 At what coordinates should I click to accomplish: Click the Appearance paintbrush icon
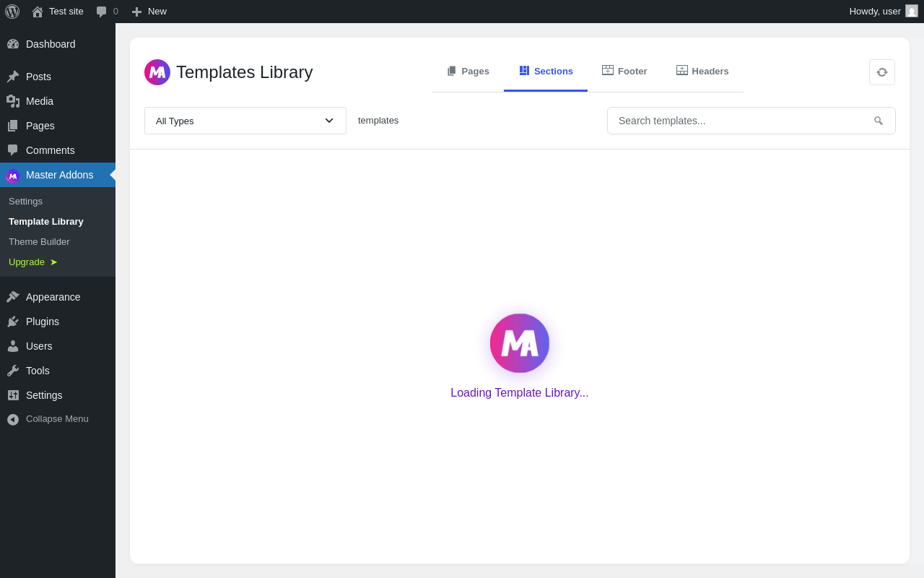click(x=13, y=297)
